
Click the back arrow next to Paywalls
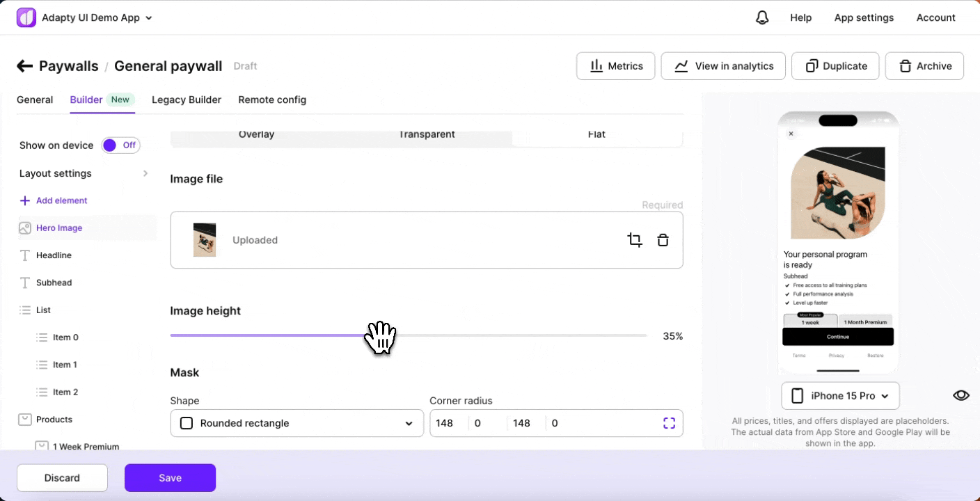(25, 66)
